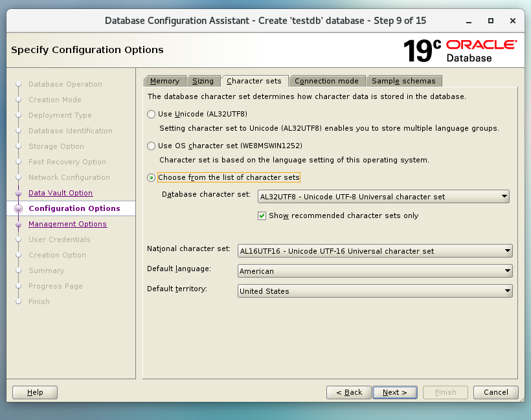
Task: Open the Database character set dropdown
Action: 383,197
